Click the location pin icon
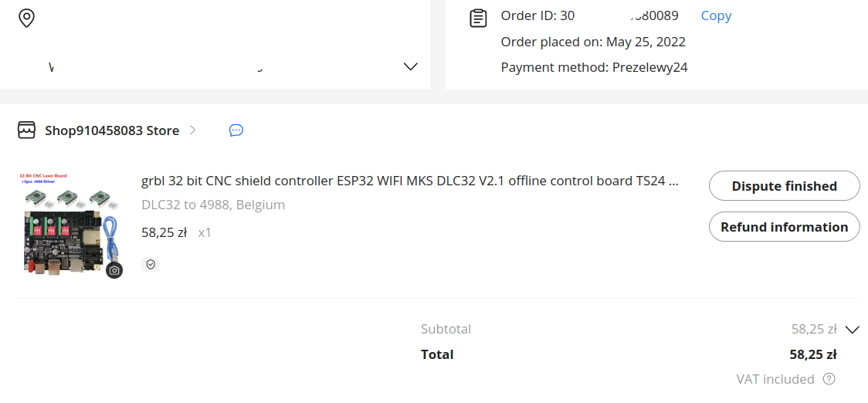Image resolution: width=868 pixels, height=403 pixels. coord(26,18)
